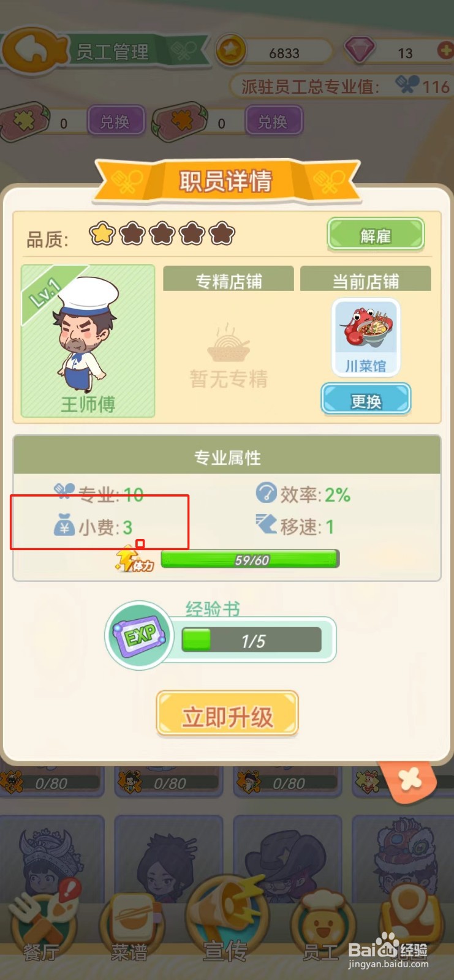Tap the EXP book icon
Image resolution: width=454 pixels, height=980 pixels.
[x=140, y=636]
